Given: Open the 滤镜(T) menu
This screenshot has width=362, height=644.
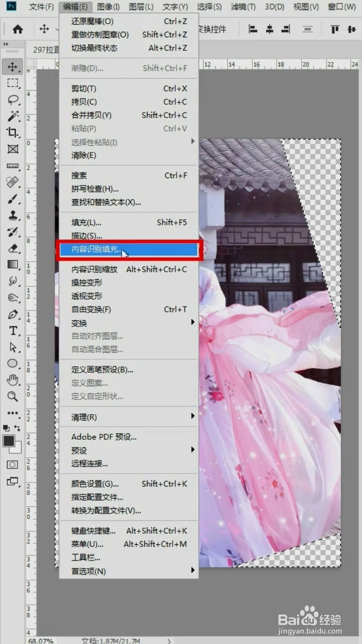Looking at the screenshot, I should coord(243,7).
